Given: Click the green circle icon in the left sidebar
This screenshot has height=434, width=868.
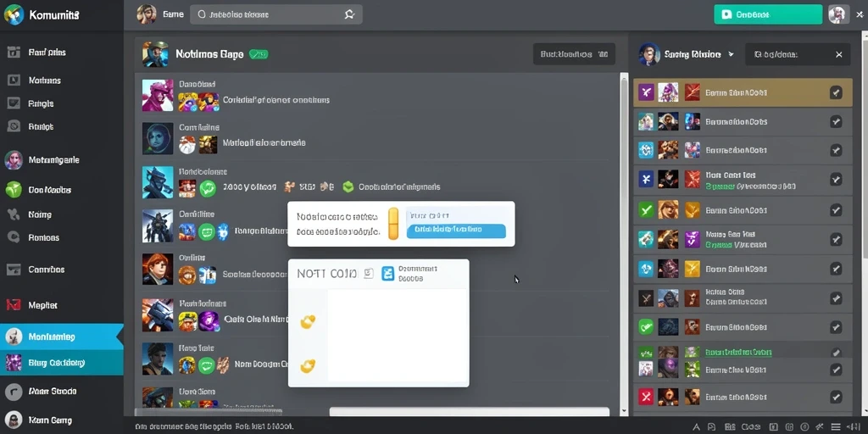Looking at the screenshot, I should tap(14, 190).
